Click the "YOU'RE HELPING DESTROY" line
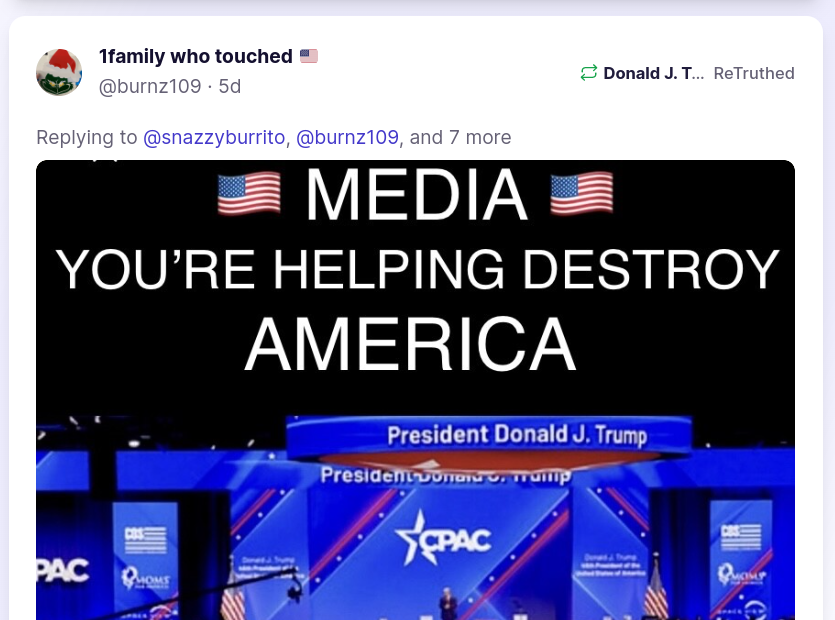The width and height of the screenshot is (835, 620). (x=417, y=270)
